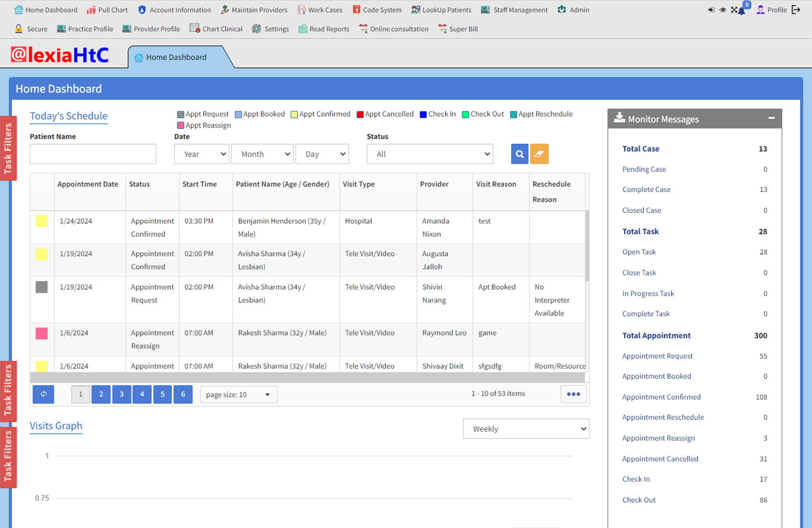Open Practice Profile
812x528 pixels.
[x=85, y=29]
